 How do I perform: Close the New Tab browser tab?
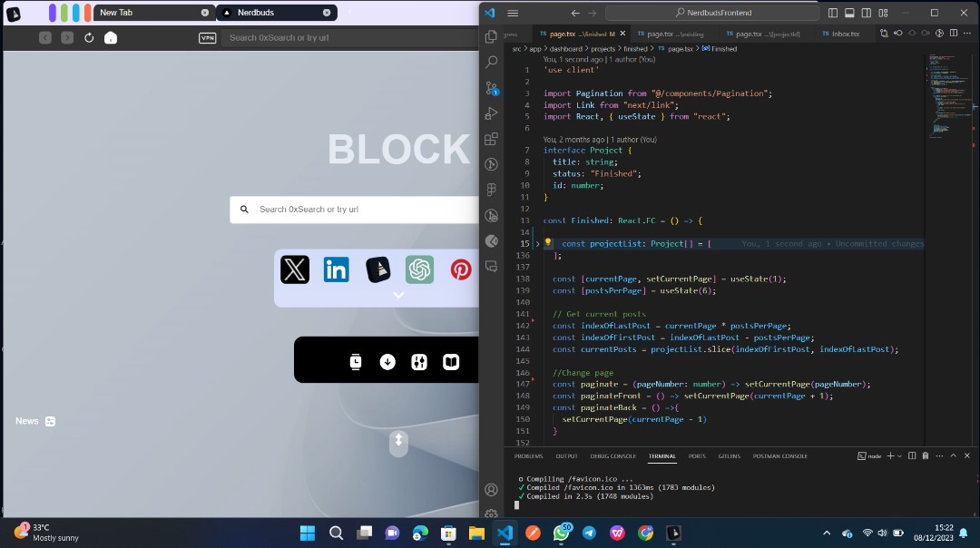click(x=205, y=13)
